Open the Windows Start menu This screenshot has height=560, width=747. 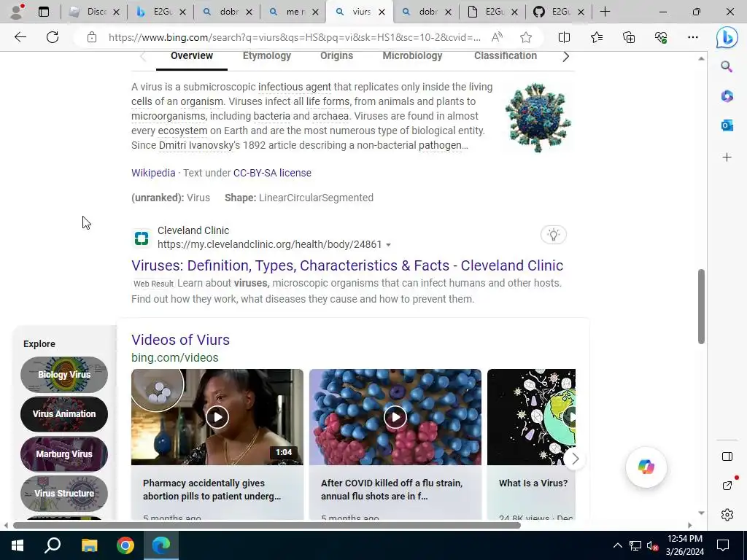tap(18, 545)
